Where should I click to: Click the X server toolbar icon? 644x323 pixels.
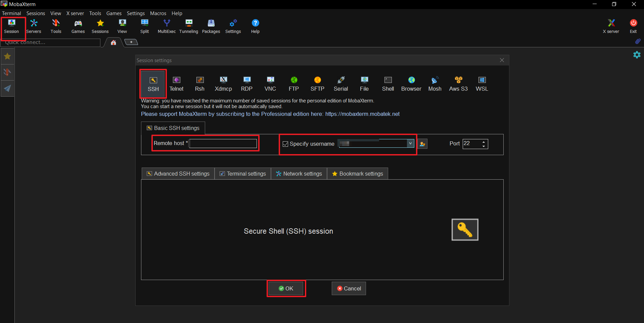click(x=611, y=26)
